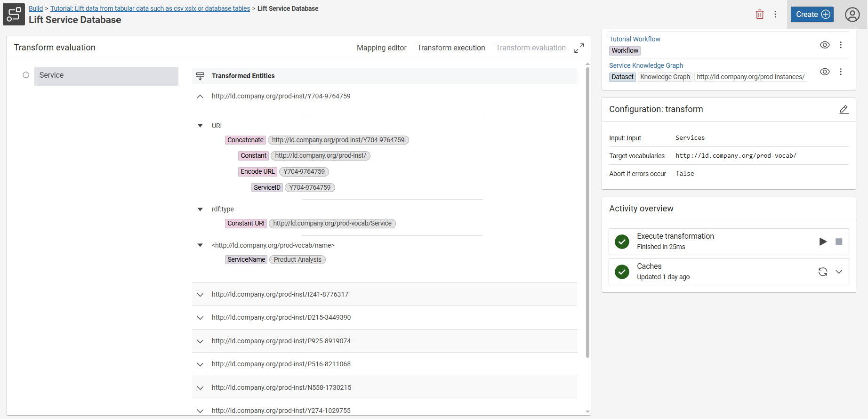Screen dimensions: 868x419
Task: Switch to Transform execution tab
Action: tap(451, 48)
